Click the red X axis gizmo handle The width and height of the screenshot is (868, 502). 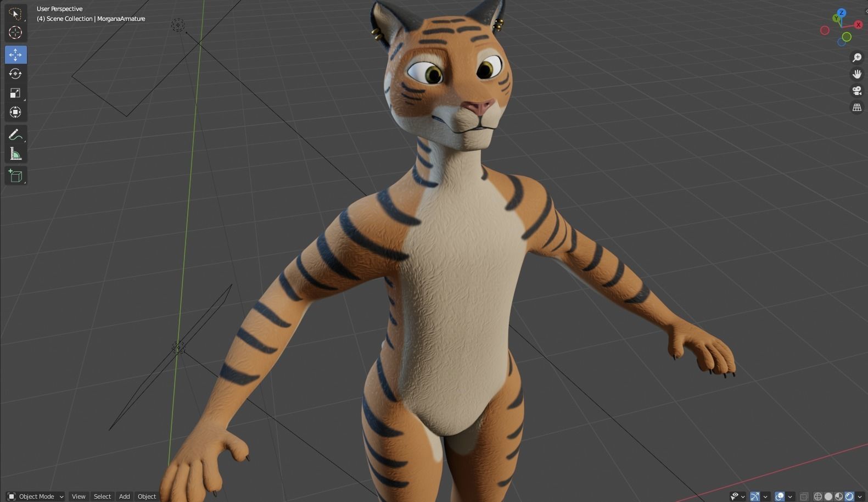pyautogui.click(x=858, y=25)
